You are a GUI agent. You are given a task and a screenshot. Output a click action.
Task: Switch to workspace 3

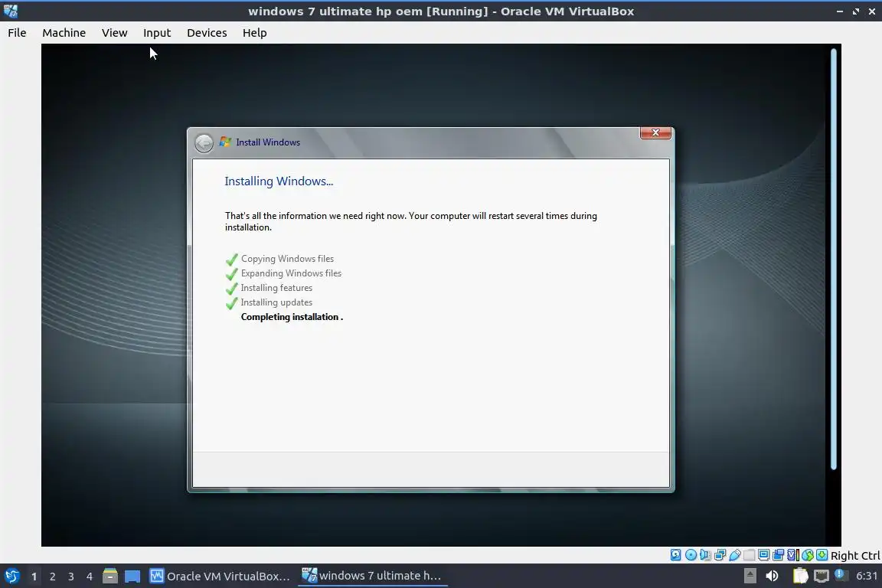71,577
